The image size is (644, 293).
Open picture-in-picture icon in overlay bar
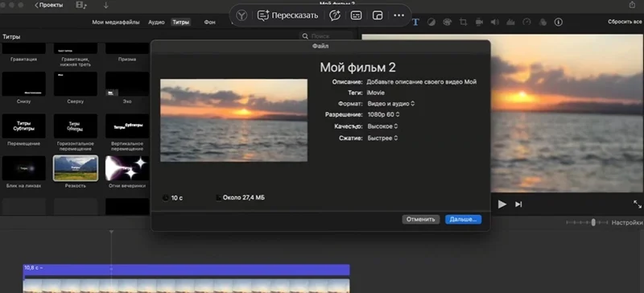point(378,15)
